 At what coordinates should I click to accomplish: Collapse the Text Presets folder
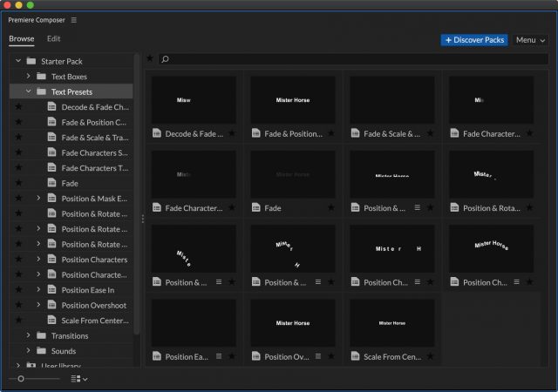tap(29, 91)
